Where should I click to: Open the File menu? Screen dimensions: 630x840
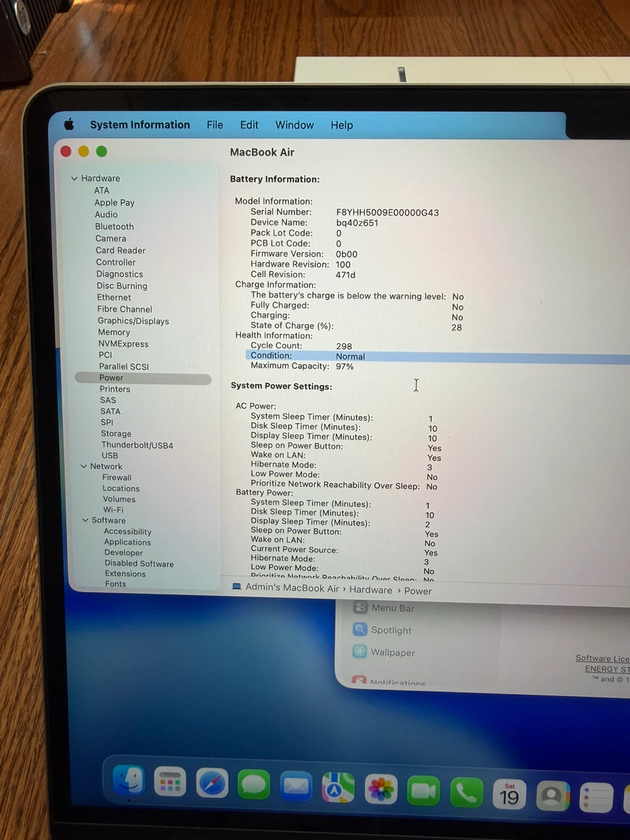(x=215, y=125)
